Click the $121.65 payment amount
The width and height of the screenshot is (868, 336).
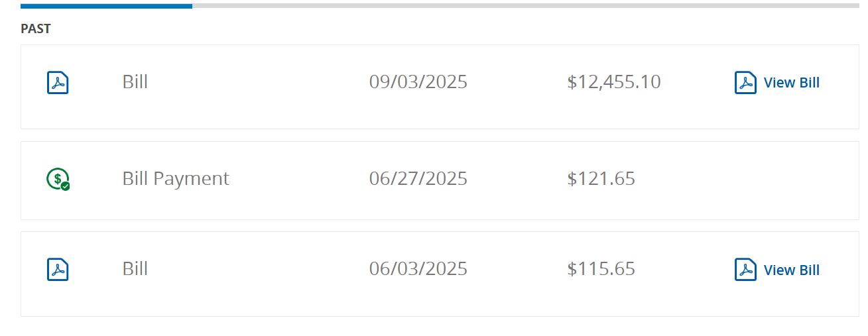(601, 179)
